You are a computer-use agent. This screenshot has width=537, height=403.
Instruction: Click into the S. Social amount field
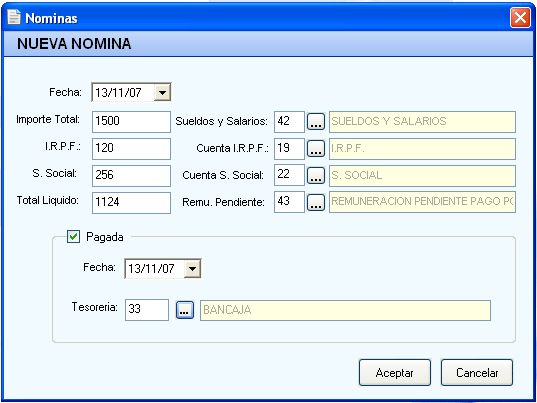click(131, 176)
